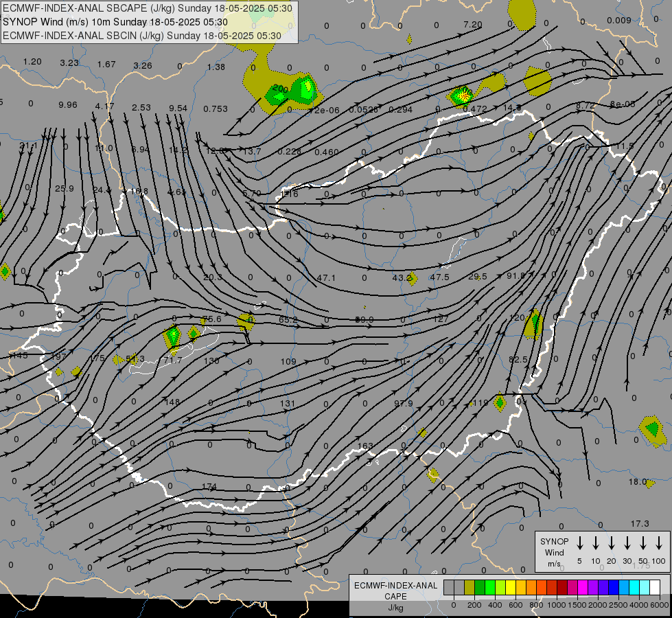Click the 17.3 value at lower right

[640, 523]
